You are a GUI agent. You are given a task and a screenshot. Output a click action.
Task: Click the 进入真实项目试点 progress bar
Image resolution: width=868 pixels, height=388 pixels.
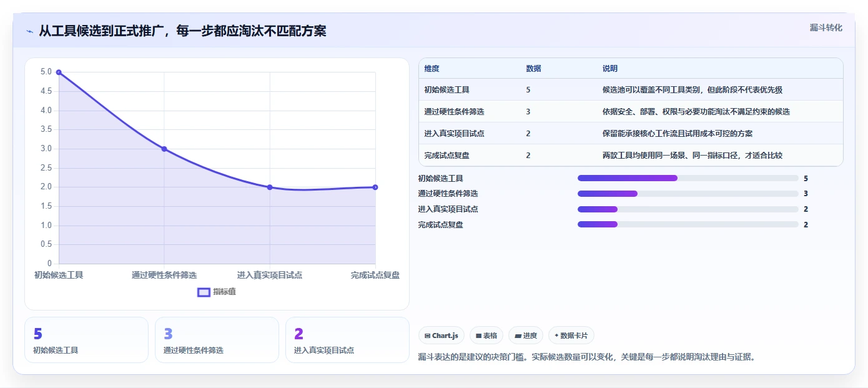pyautogui.click(x=688, y=209)
